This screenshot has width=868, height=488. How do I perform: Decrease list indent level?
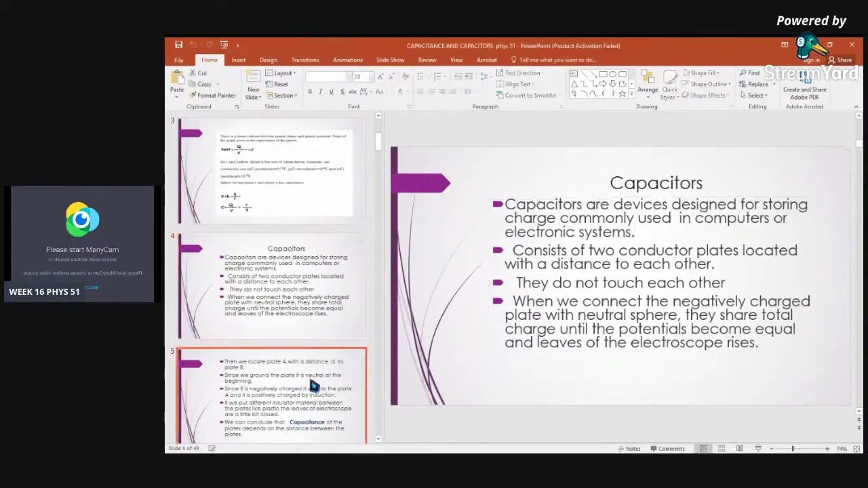458,76
